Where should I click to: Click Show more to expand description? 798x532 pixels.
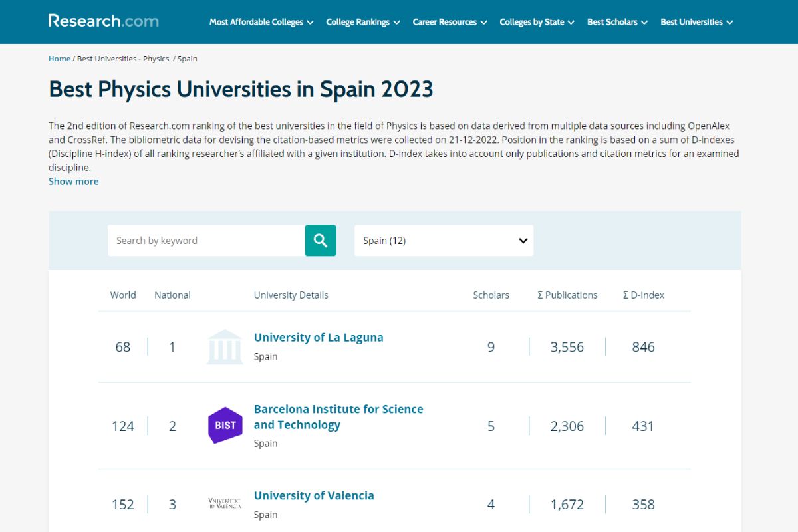click(x=73, y=181)
